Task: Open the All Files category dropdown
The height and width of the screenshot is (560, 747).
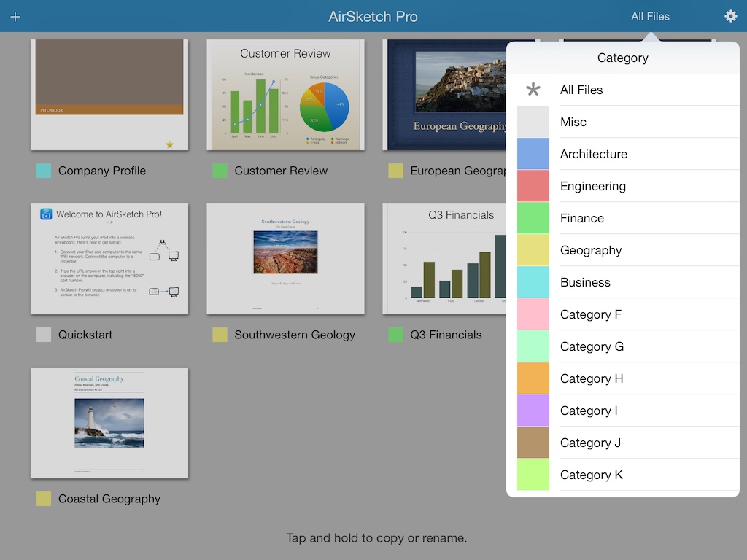Action: (x=650, y=17)
